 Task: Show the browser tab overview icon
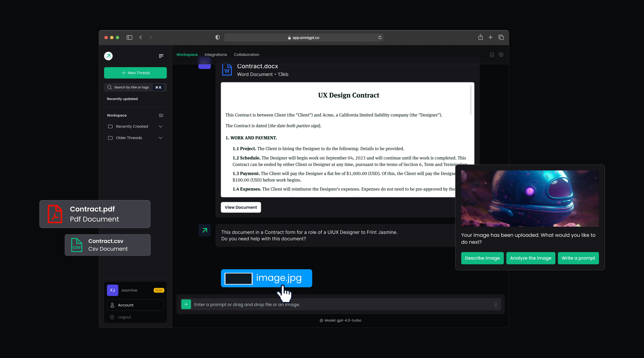click(501, 37)
